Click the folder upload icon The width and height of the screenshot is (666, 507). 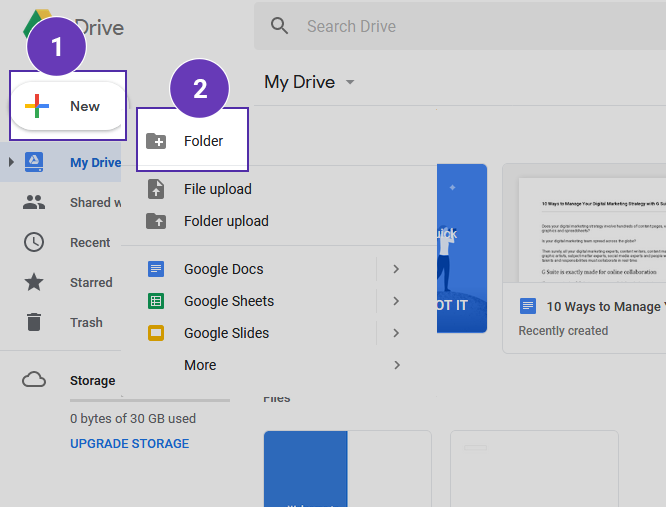156,221
